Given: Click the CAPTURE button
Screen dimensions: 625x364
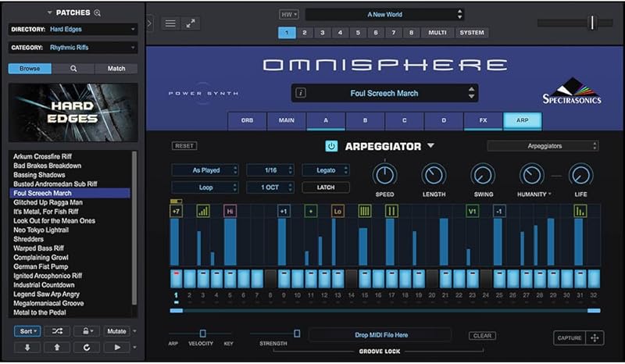Looking at the screenshot, I should (570, 338).
